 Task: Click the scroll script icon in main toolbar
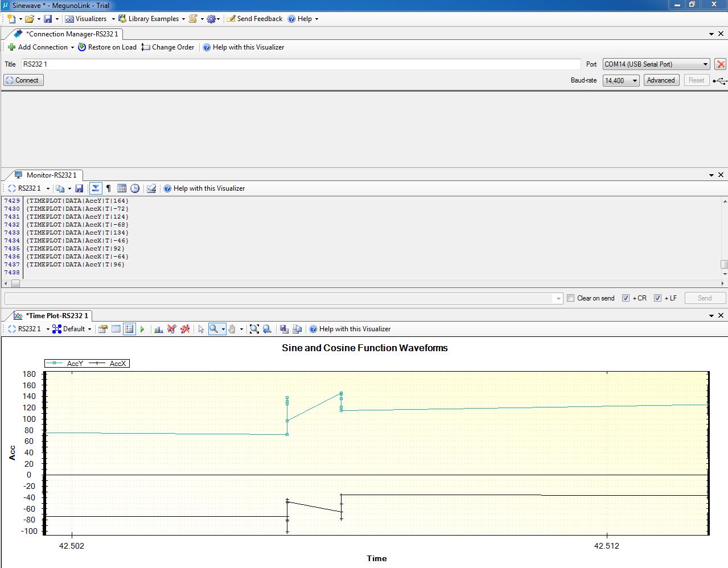click(x=193, y=19)
